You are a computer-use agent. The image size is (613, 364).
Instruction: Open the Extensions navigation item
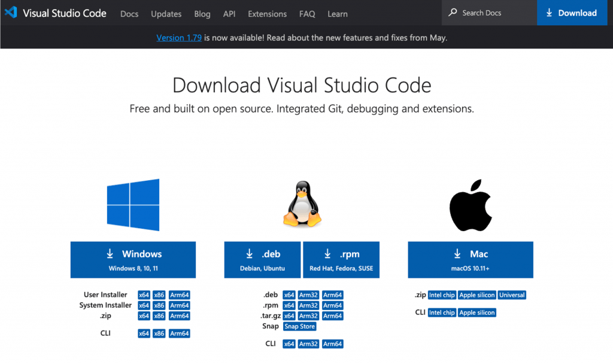pos(267,14)
